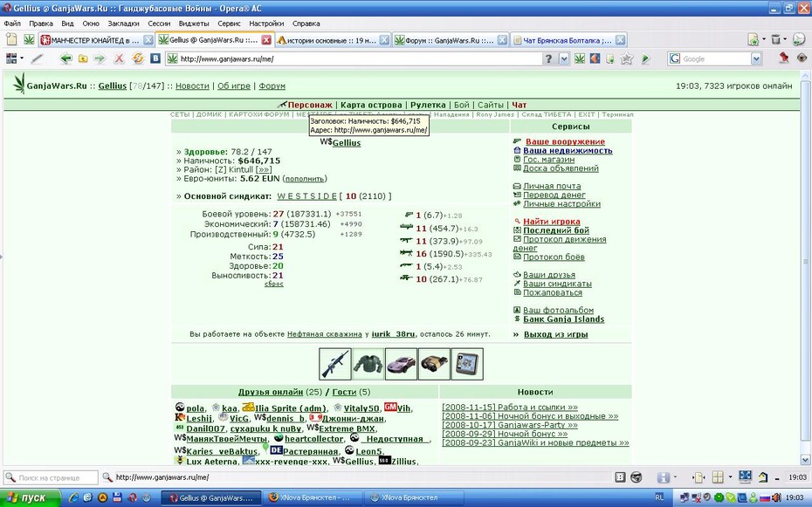The height and width of the screenshot is (507, 812).
Task: Expand the address bar dropdown arrow
Action: [x=564, y=59]
